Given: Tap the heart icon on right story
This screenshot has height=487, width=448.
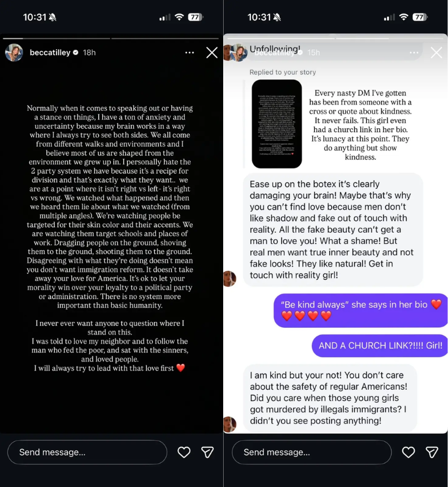Looking at the screenshot, I should pyautogui.click(x=408, y=452).
